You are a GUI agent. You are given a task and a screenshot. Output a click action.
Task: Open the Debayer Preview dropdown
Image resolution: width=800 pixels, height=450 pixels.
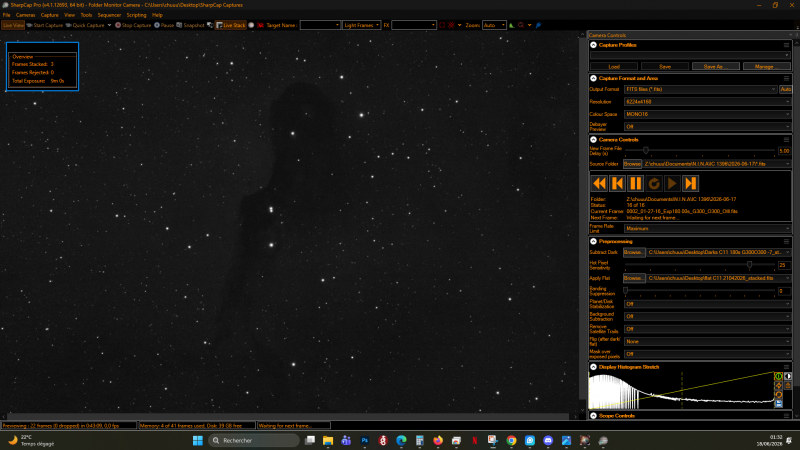pos(708,127)
